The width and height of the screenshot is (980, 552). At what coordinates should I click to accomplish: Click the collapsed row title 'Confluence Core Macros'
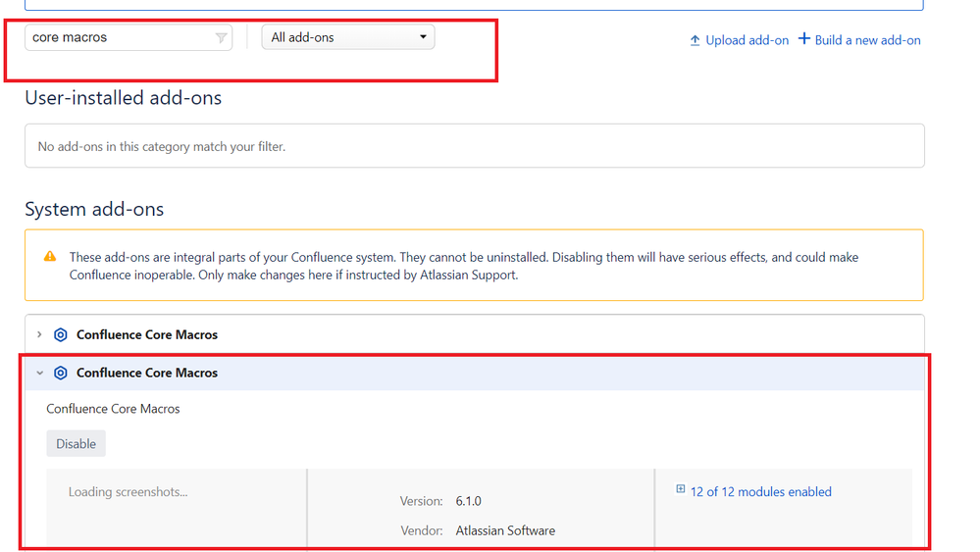coord(147,334)
